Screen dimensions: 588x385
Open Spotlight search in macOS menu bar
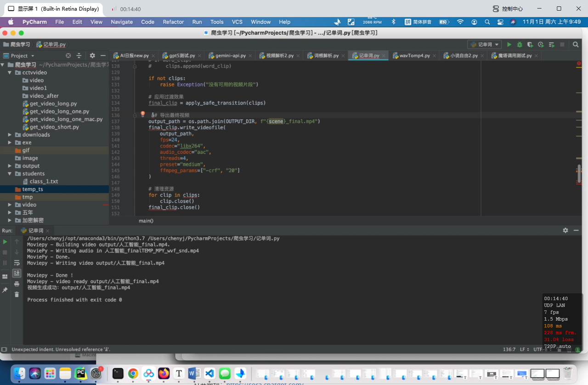pyautogui.click(x=487, y=22)
